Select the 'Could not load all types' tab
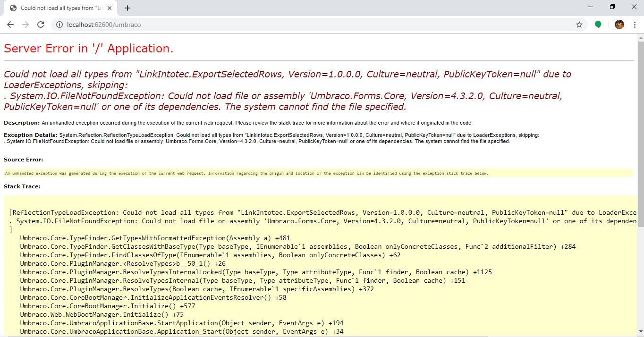 tap(60, 8)
